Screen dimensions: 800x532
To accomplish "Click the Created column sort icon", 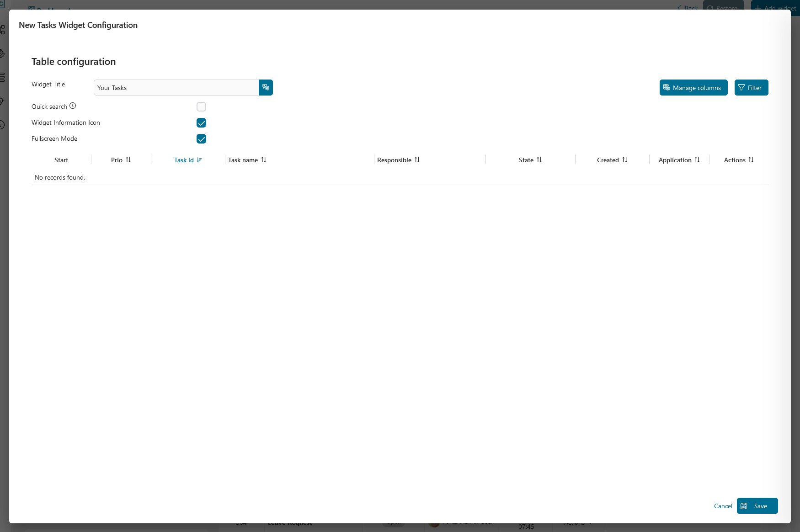I will (x=625, y=160).
